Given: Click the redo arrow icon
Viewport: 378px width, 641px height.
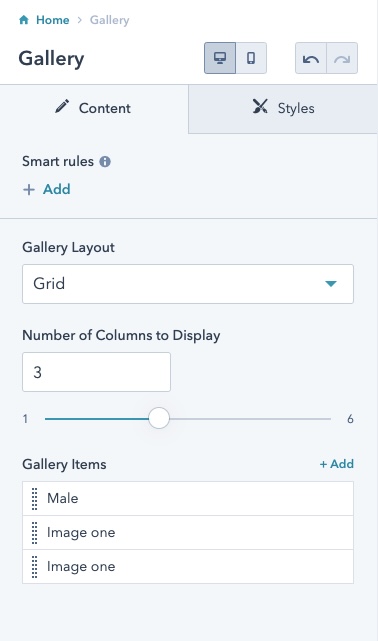Looking at the screenshot, I should click(342, 58).
